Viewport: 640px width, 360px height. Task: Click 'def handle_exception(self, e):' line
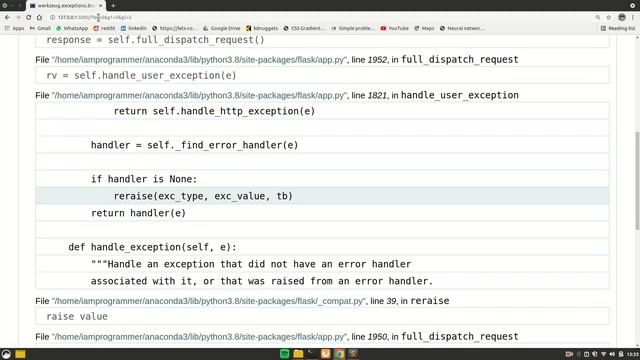[322, 247]
